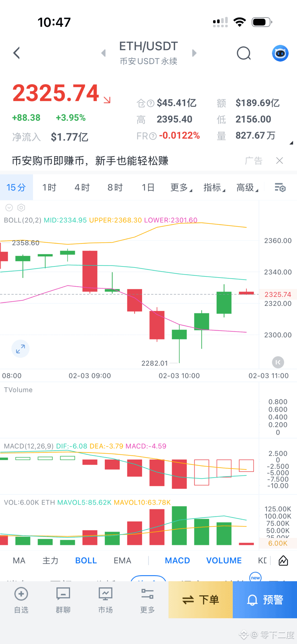Toggle the MACD sub-indicator
This screenshot has height=644, width=297.
pyautogui.click(x=177, y=560)
